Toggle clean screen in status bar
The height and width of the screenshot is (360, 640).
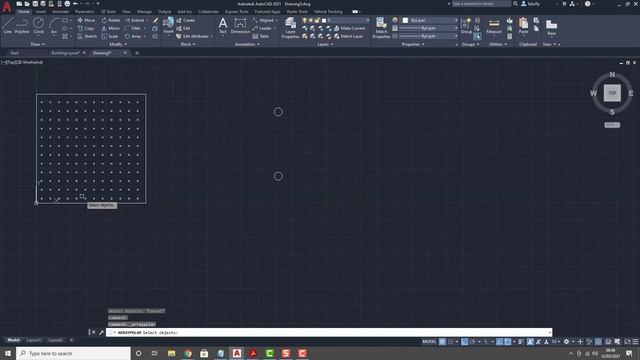(x=627, y=342)
